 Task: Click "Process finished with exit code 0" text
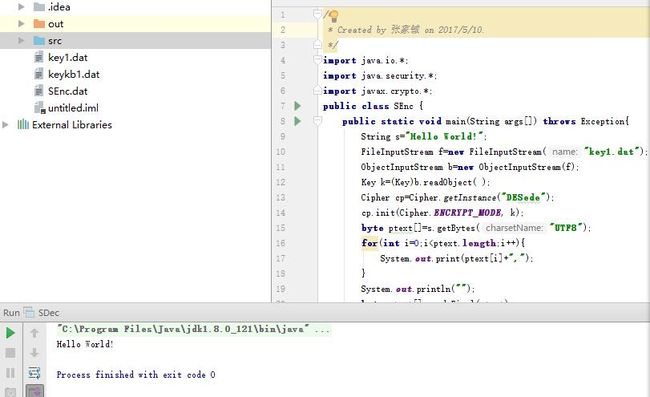tap(136, 375)
